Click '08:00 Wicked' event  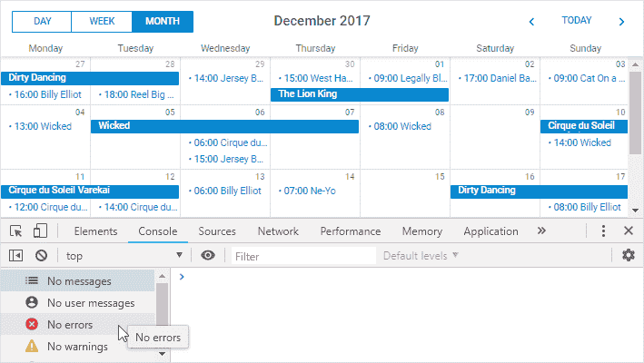400,126
